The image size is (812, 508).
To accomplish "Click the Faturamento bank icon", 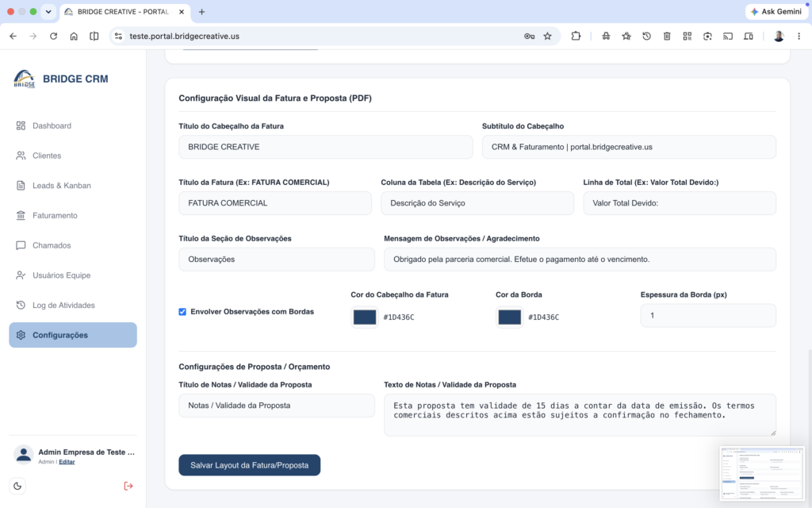I will [21, 215].
